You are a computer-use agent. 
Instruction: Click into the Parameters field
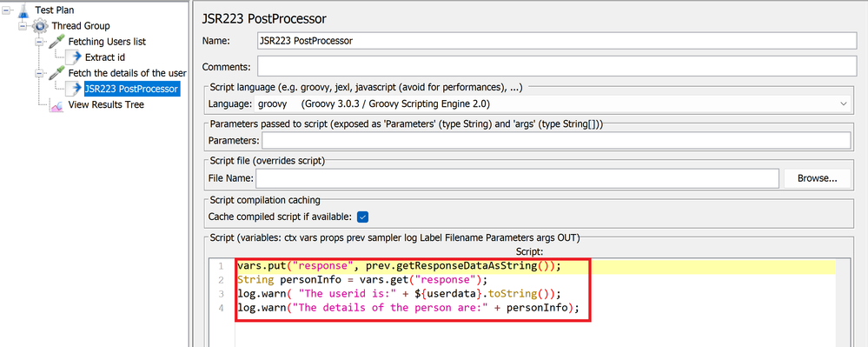tap(556, 140)
